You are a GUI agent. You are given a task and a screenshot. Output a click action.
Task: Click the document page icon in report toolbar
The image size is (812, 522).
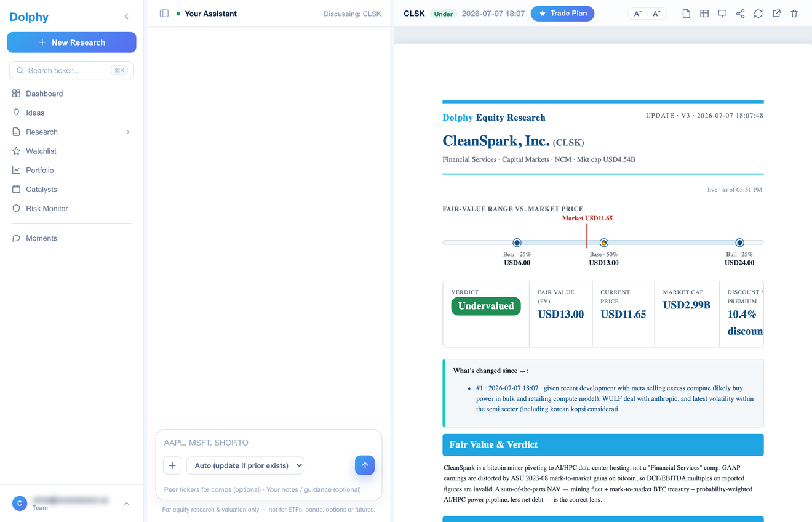687,14
